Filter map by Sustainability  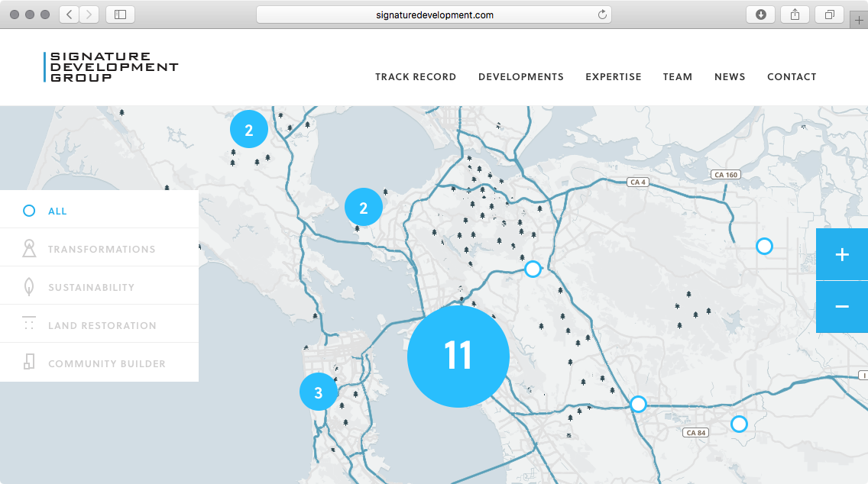click(99, 287)
